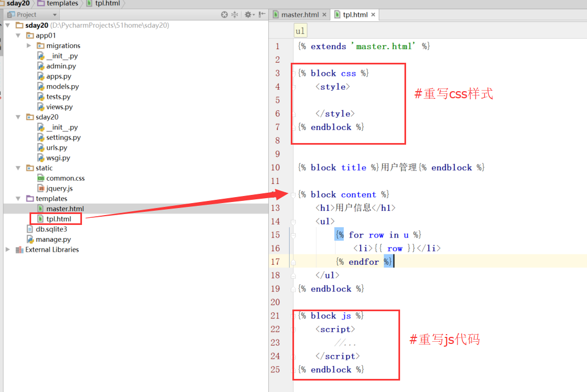
Task: Fold block css at line 3 gutter
Action: (x=293, y=73)
